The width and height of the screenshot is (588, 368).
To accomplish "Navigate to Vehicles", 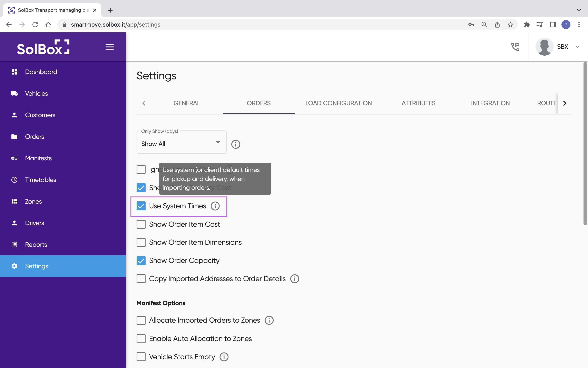I will [63, 93].
